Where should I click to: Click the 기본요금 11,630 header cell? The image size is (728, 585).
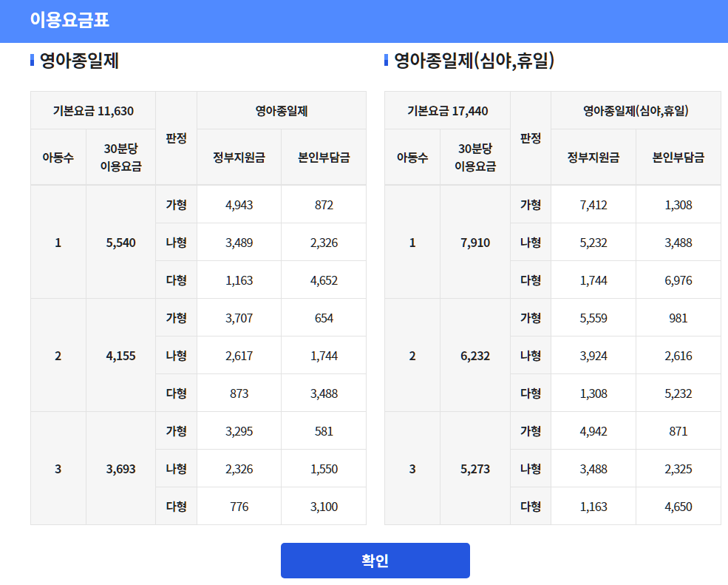coord(93,111)
